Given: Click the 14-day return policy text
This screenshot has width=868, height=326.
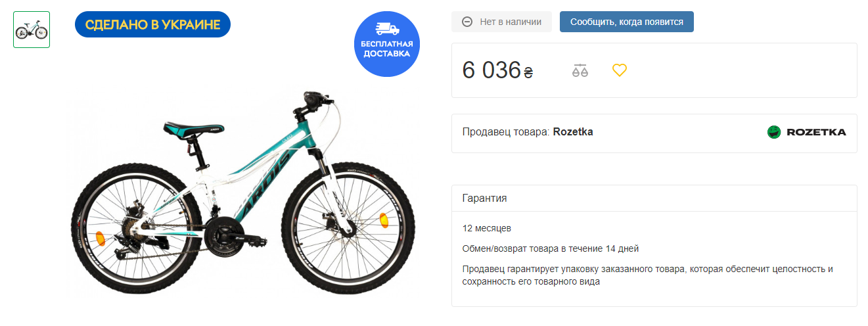Looking at the screenshot, I should point(551,248).
